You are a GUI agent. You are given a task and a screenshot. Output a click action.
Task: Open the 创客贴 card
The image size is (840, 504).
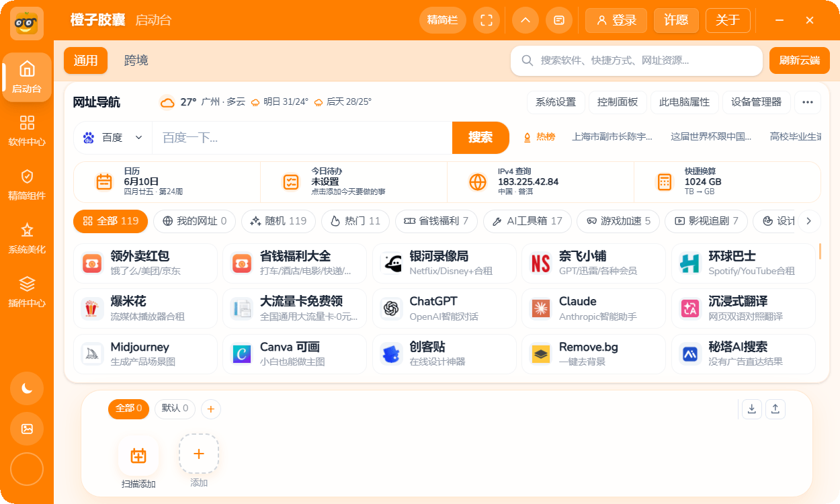(444, 354)
